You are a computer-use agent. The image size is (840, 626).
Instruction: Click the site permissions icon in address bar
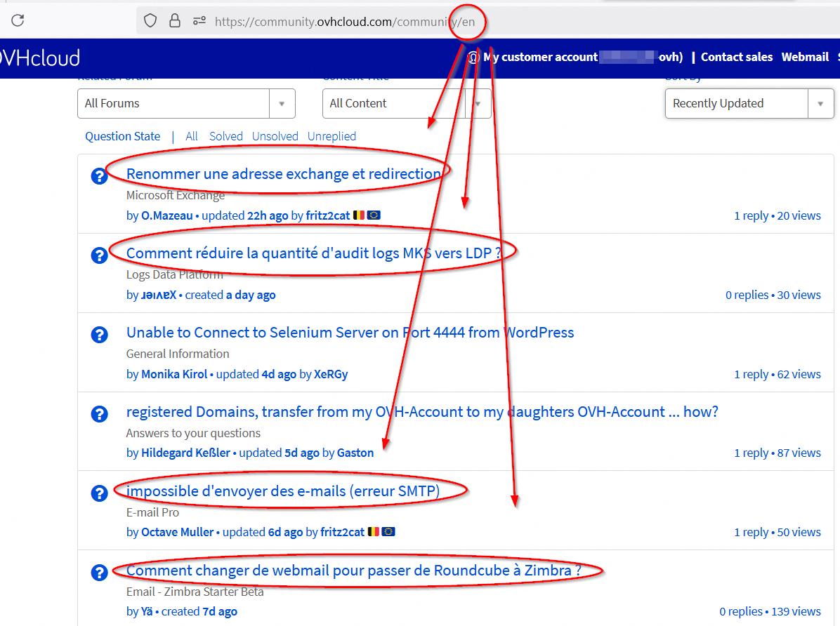(x=199, y=21)
